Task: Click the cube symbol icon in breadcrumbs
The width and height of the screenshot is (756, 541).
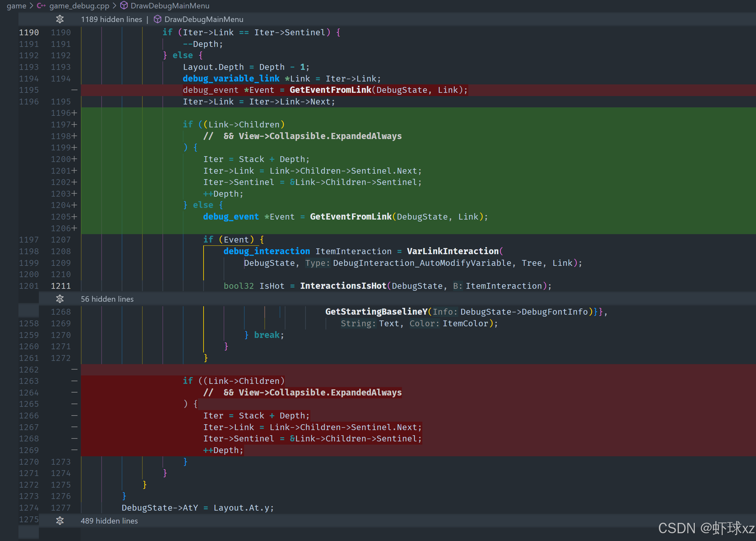Action: 124,6
